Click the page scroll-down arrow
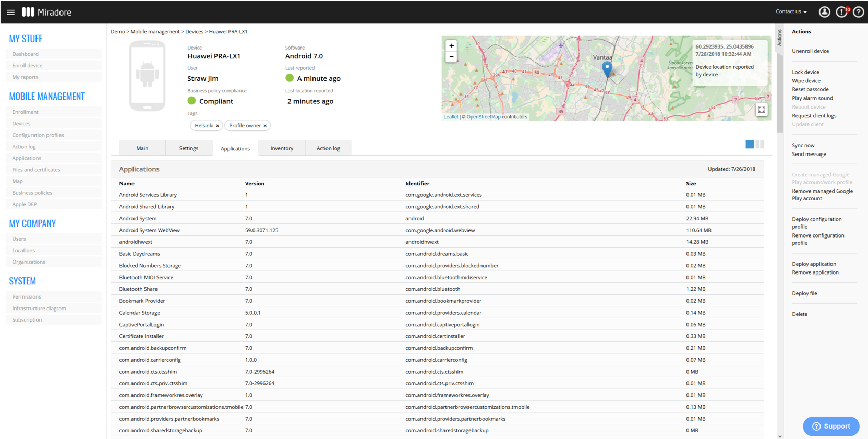 [x=780, y=436]
